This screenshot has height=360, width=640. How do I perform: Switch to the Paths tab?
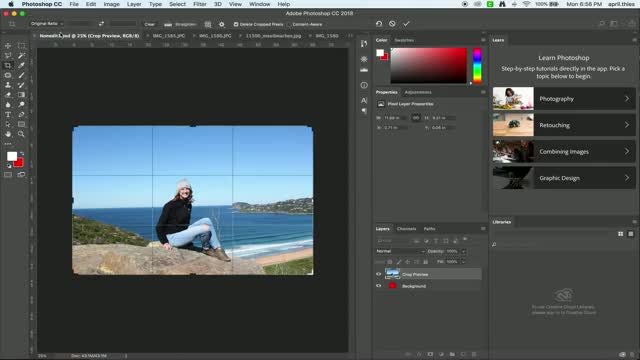(429, 229)
